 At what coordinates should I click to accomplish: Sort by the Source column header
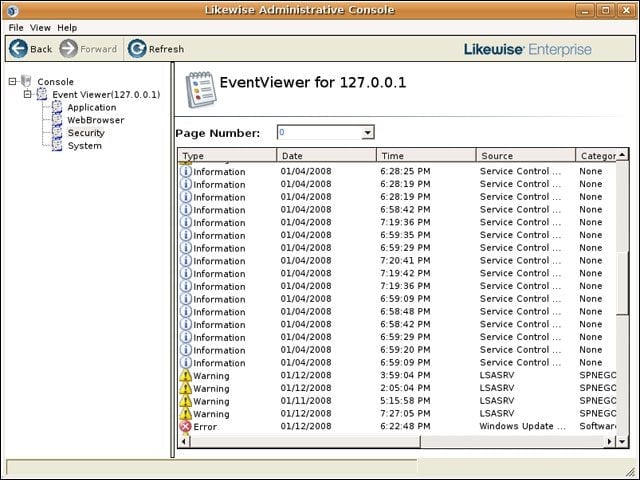pyautogui.click(x=526, y=156)
